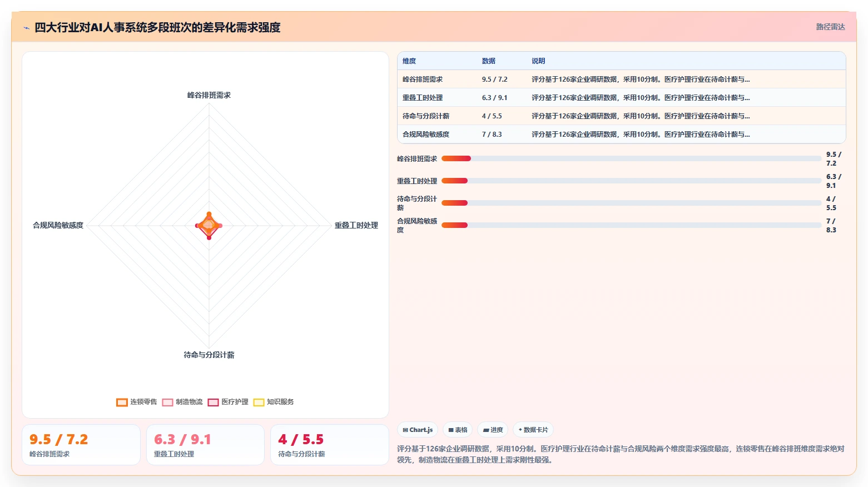Click radar axis label 峰谷排班需求
The width and height of the screenshot is (868, 487).
pyautogui.click(x=209, y=95)
